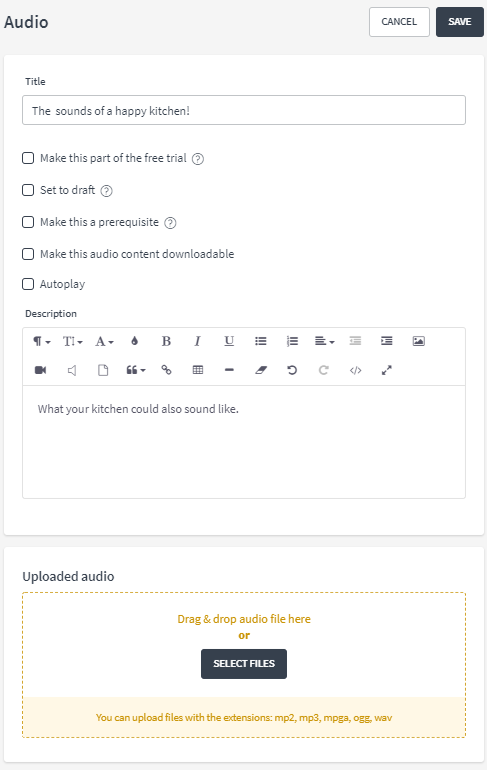Insert an image into the description
The width and height of the screenshot is (487, 770).
[418, 341]
